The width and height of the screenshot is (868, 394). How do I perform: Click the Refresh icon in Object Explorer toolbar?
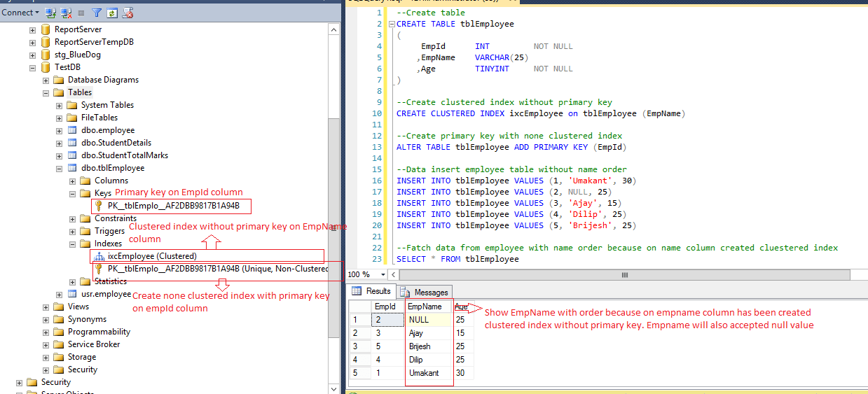(111, 13)
